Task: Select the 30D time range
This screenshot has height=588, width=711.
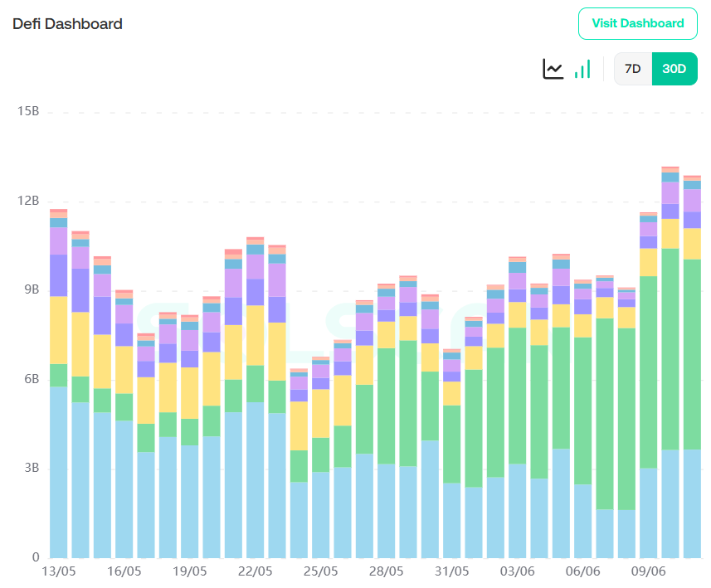Action: pos(674,69)
